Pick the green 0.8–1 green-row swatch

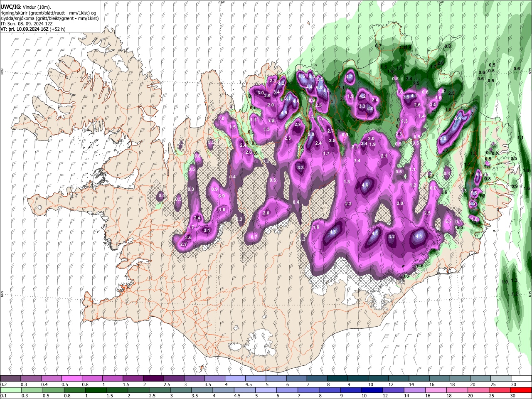(x=74, y=390)
